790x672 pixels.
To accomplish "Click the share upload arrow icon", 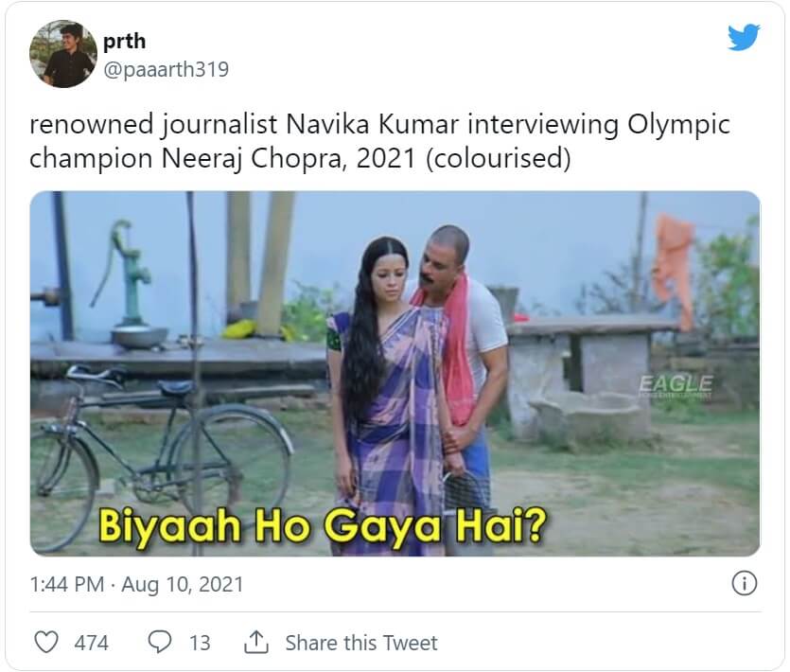I will 256,643.
